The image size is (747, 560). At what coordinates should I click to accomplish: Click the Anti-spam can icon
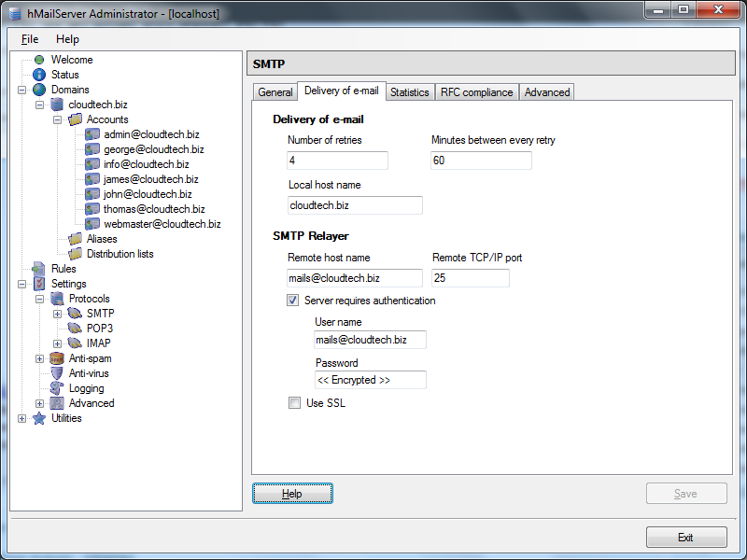click(57, 358)
